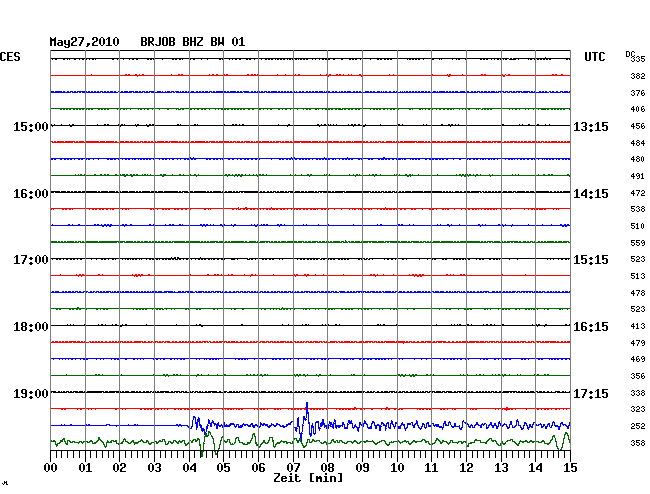Viewport: 650px width, 494px height.
Task: Click the DC value "538"
Action: [x=638, y=209]
